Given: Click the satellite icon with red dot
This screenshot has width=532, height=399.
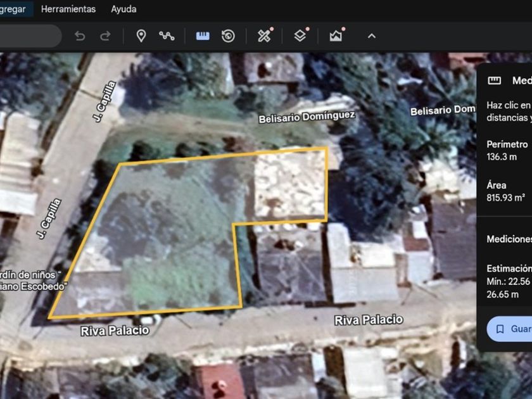Looking at the screenshot, I should (265, 36).
